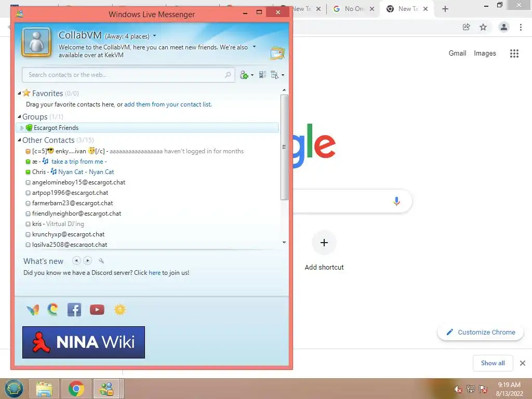532x399 pixels.
Task: Click the Show all downloads button
Action: tap(493, 363)
